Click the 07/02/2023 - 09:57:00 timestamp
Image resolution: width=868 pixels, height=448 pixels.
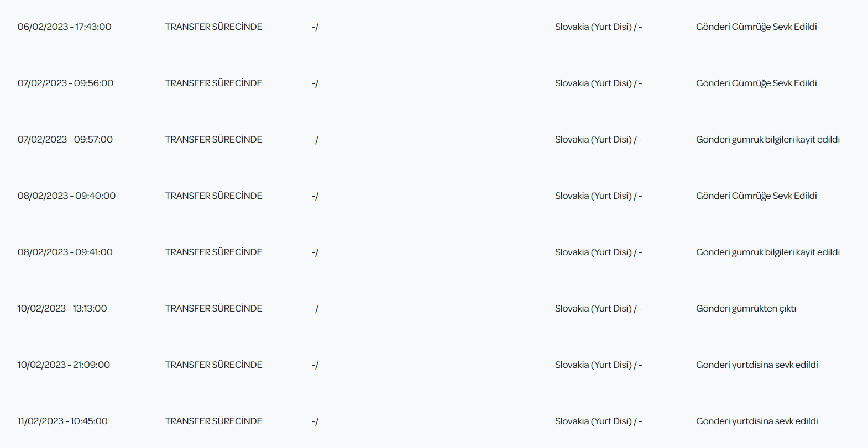point(65,139)
